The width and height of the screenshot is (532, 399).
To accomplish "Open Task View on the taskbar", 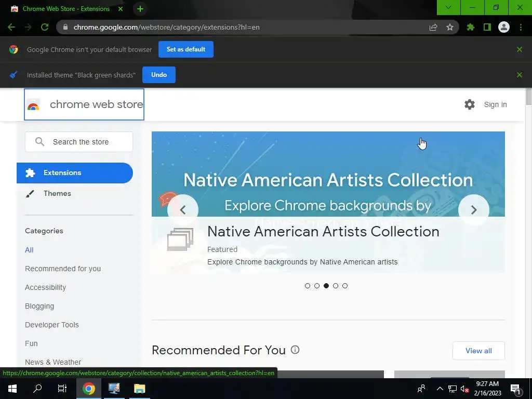I will (x=62, y=389).
